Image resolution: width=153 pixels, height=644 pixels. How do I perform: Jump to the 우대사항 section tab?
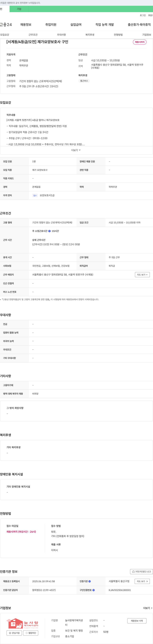click(61, 35)
